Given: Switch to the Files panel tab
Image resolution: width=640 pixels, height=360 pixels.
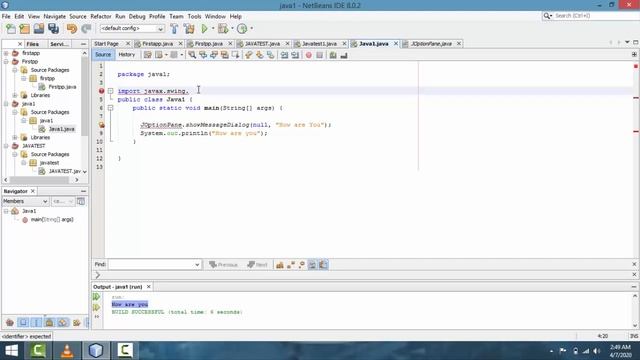Looking at the screenshot, I should pos(33,44).
